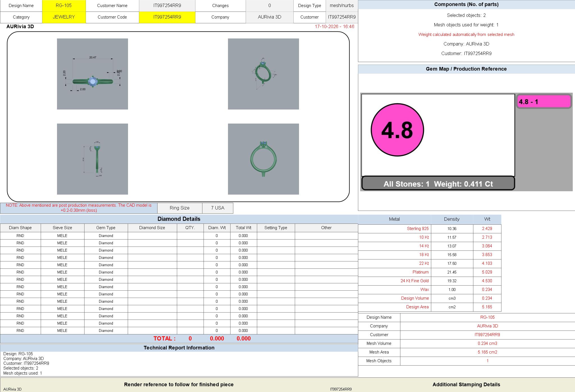This screenshot has width=575, height=392.
Task: Click the Diamond Details section header
Action: click(x=179, y=219)
